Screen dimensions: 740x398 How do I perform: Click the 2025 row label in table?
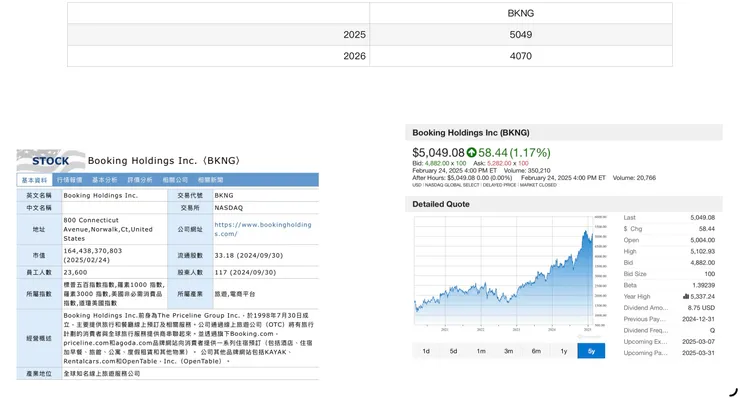(354, 34)
